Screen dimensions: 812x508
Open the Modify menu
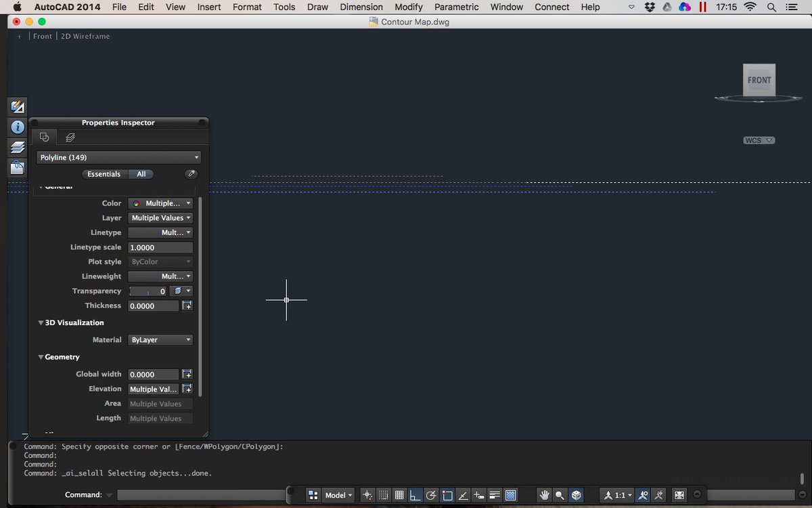(408, 7)
